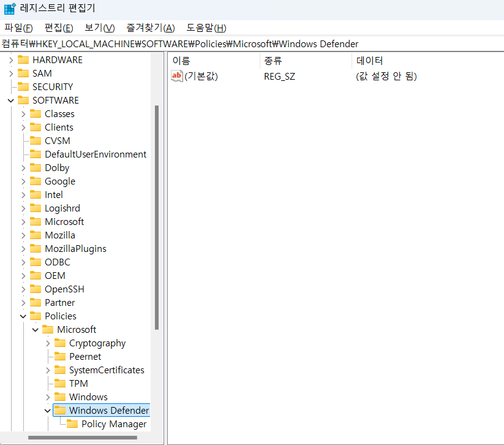Expand the Clients key

coord(23,127)
